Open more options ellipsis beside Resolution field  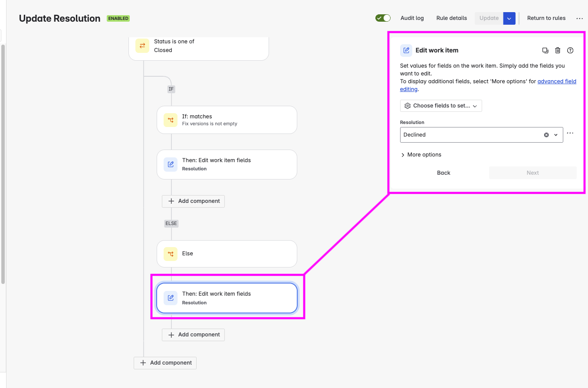click(x=570, y=134)
